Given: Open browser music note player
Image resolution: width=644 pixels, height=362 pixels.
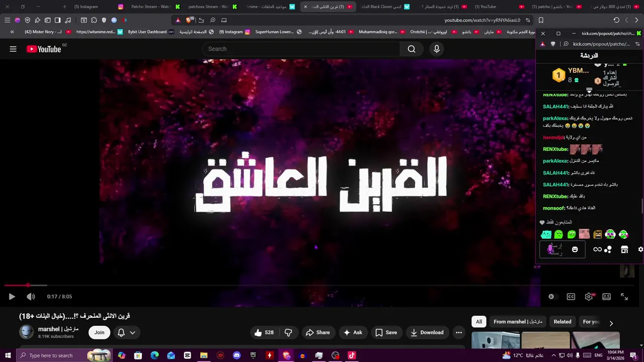Looking at the screenshot, I should point(68,20).
